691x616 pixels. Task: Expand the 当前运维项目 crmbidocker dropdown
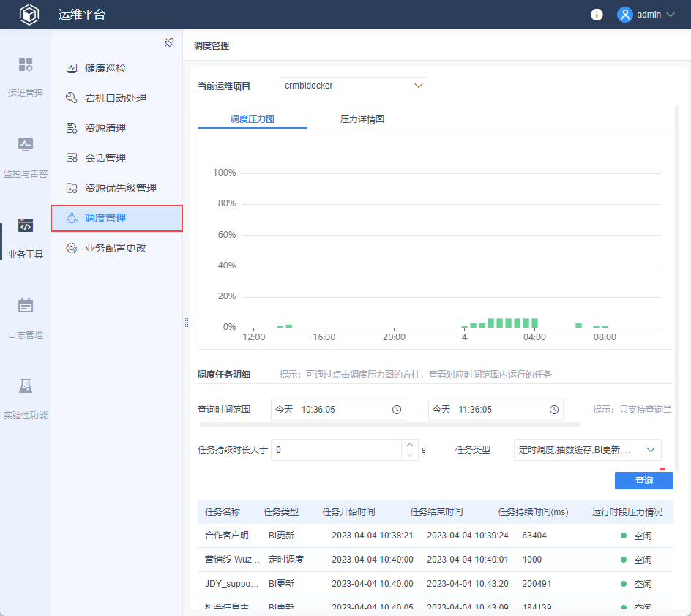coord(353,86)
